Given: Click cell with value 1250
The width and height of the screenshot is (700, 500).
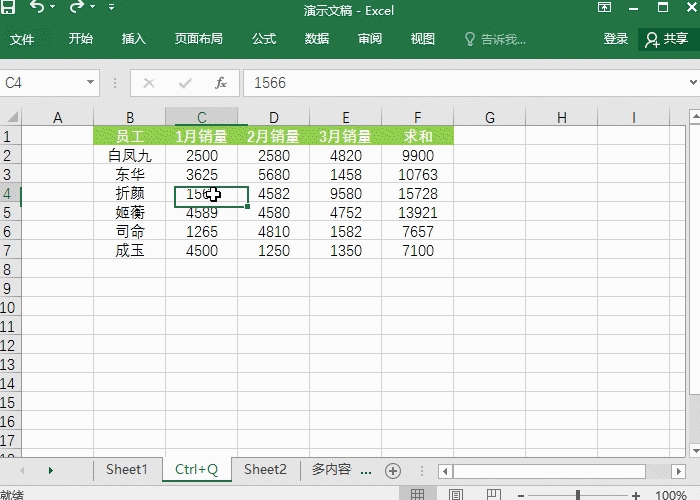Looking at the screenshot, I should pyautogui.click(x=274, y=250).
